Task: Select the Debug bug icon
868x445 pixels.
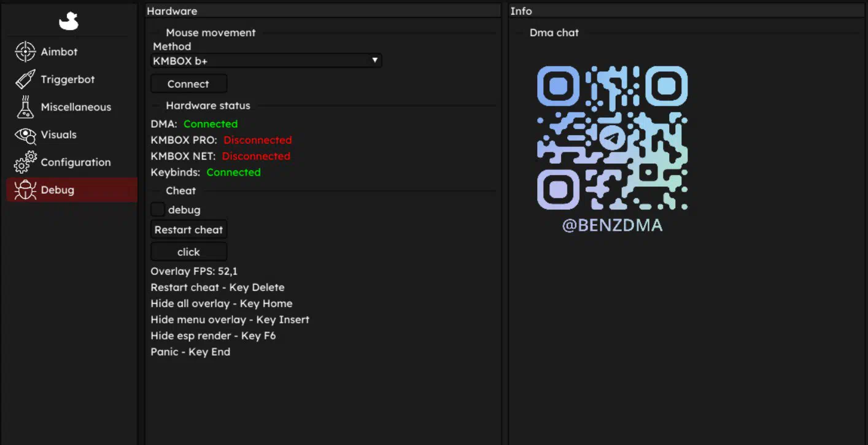Action: [x=25, y=190]
